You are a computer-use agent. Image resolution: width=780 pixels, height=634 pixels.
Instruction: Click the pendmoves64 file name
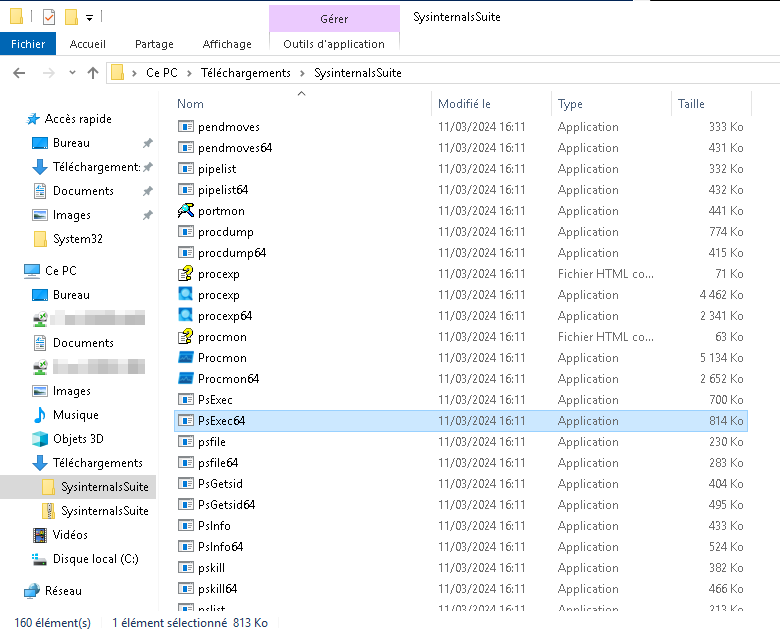[235, 148]
